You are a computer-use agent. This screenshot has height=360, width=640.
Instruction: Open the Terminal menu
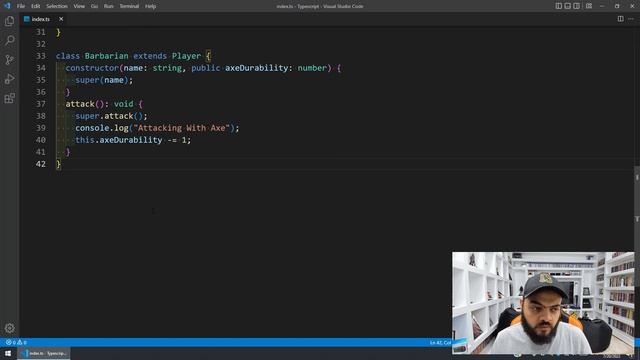[129, 6]
